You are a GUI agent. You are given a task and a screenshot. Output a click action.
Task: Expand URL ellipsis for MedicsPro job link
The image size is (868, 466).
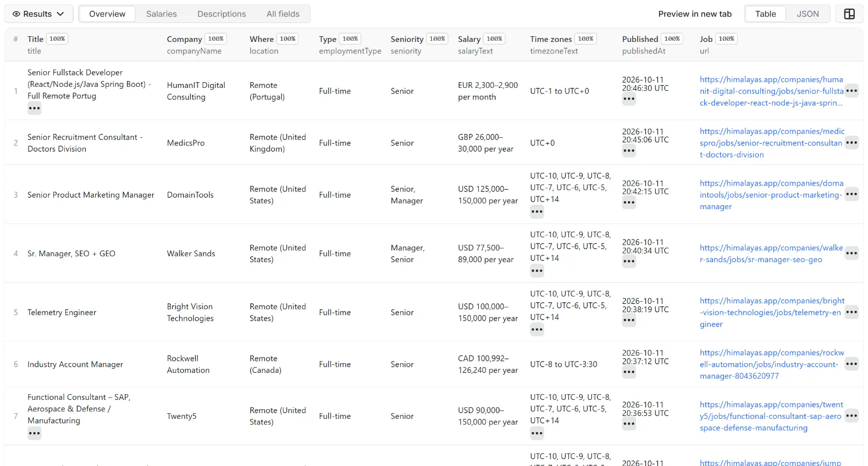click(852, 143)
